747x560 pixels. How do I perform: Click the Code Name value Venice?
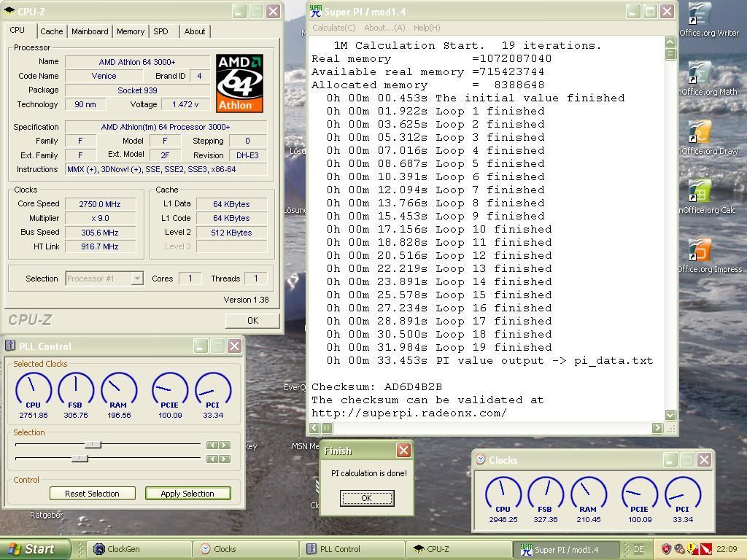point(104,76)
